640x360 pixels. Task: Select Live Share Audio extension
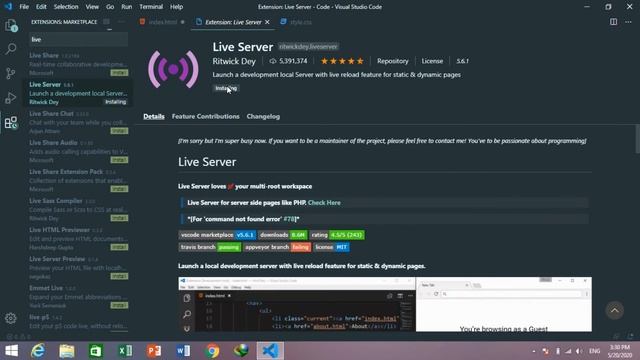coord(78,151)
